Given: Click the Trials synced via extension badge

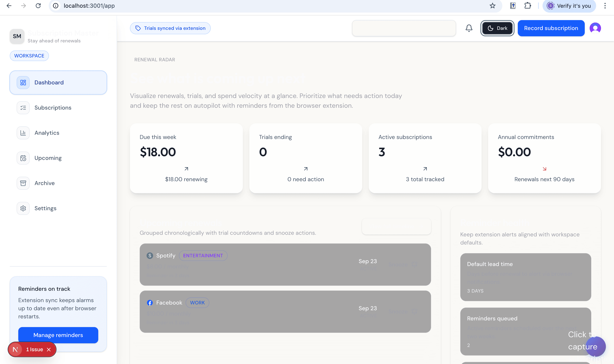Looking at the screenshot, I should [170, 28].
